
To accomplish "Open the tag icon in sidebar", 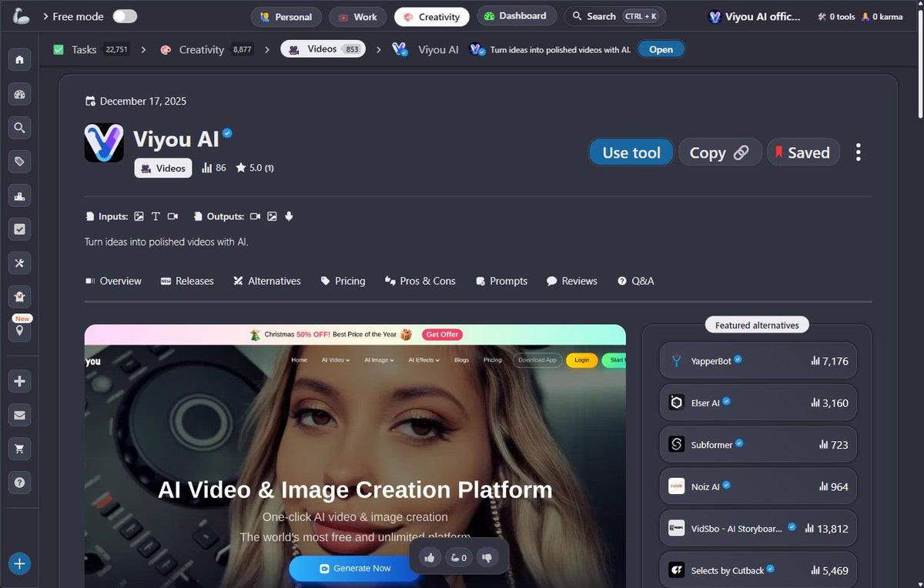I will pyautogui.click(x=19, y=162).
